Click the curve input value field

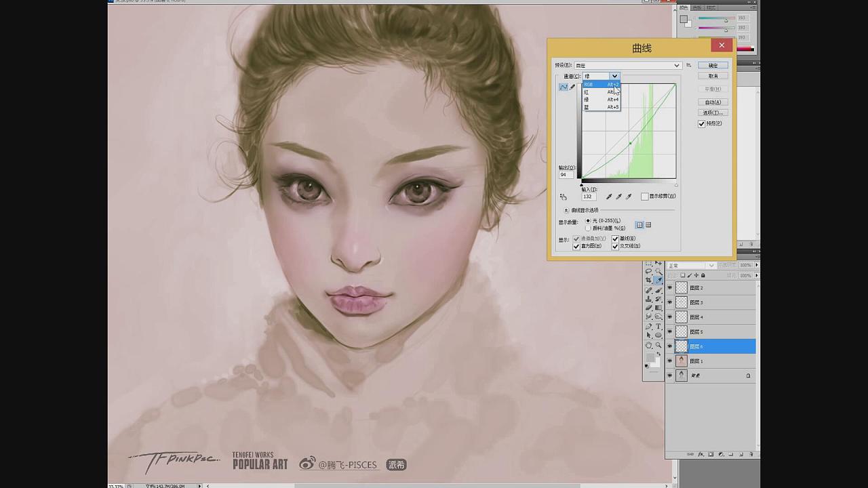pos(589,197)
